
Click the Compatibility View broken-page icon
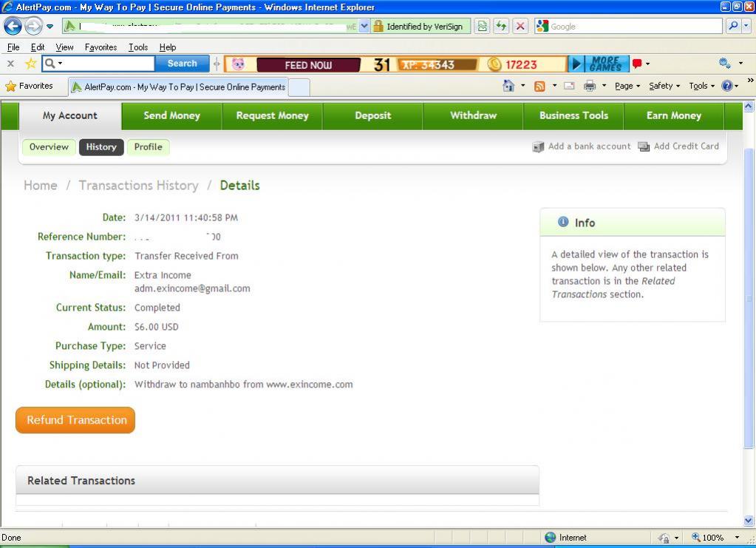click(482, 26)
